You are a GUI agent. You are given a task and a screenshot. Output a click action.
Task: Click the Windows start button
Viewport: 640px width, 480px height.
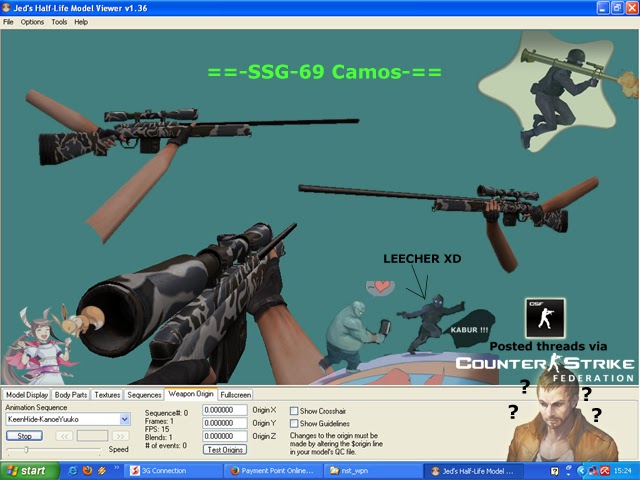click(x=29, y=471)
